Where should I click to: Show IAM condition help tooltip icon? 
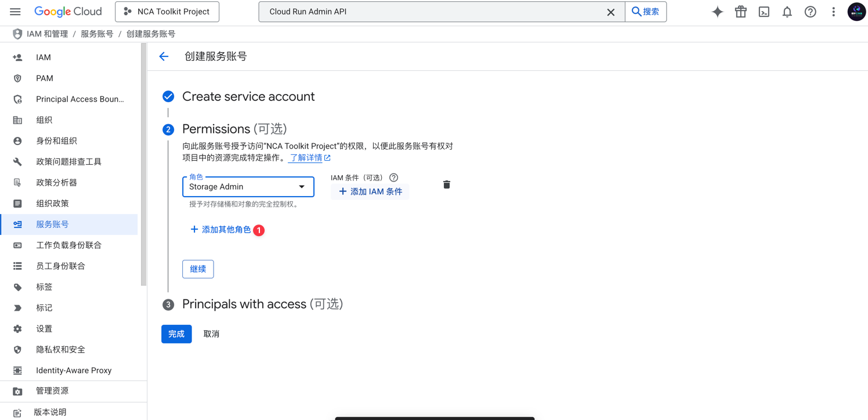[x=393, y=178]
